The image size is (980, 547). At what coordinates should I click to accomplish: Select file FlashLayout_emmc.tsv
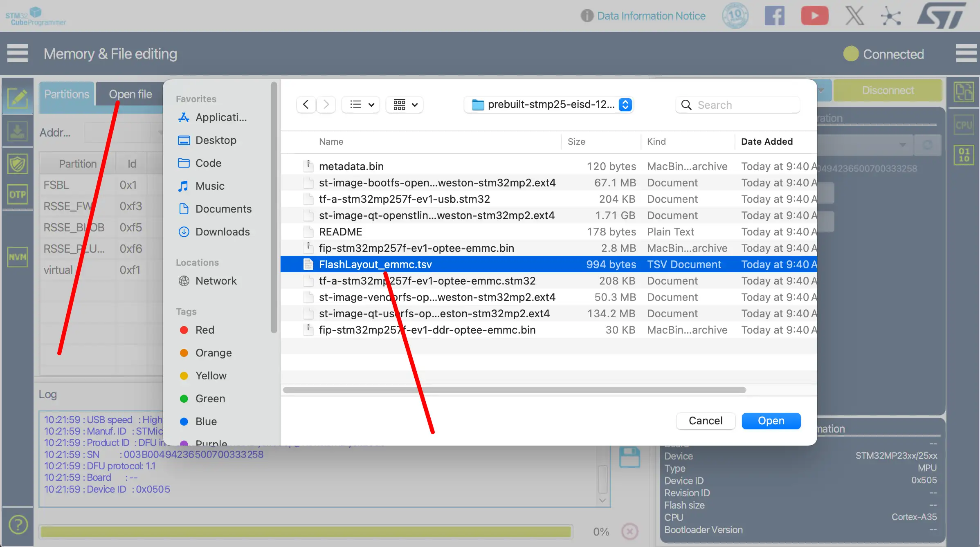[x=549, y=265]
